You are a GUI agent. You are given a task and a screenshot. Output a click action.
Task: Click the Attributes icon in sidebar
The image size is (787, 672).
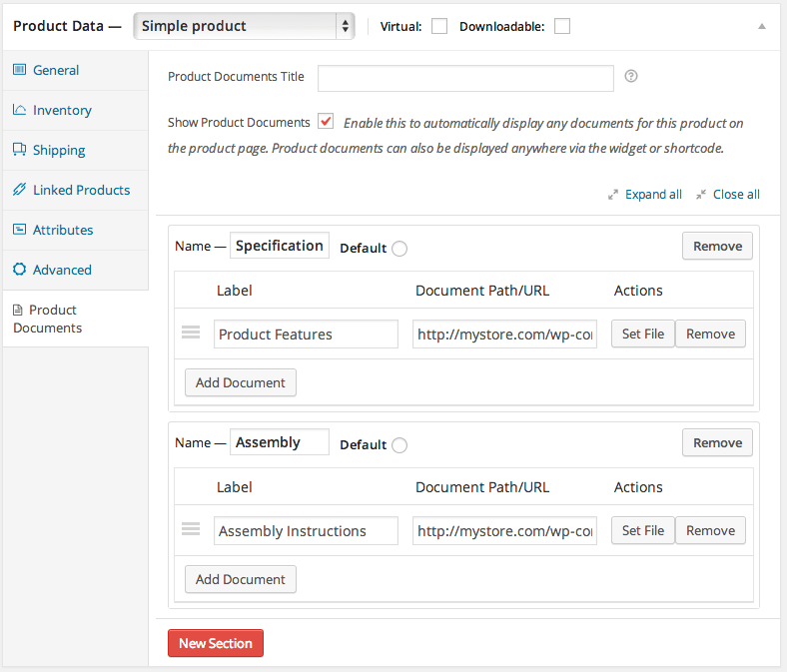click(x=19, y=230)
